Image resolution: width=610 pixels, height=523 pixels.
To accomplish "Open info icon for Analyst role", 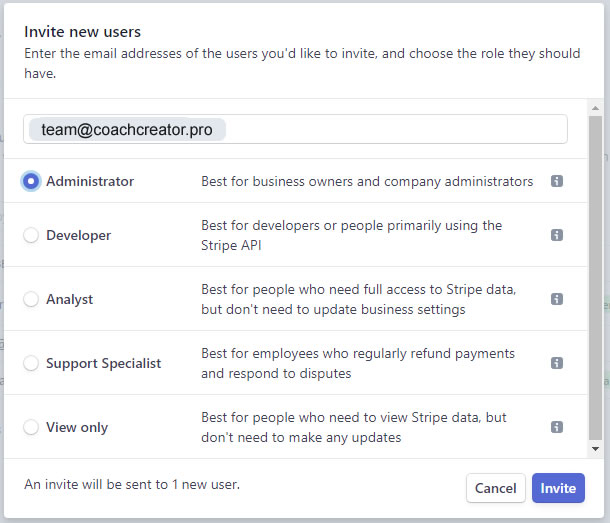I will pos(557,299).
